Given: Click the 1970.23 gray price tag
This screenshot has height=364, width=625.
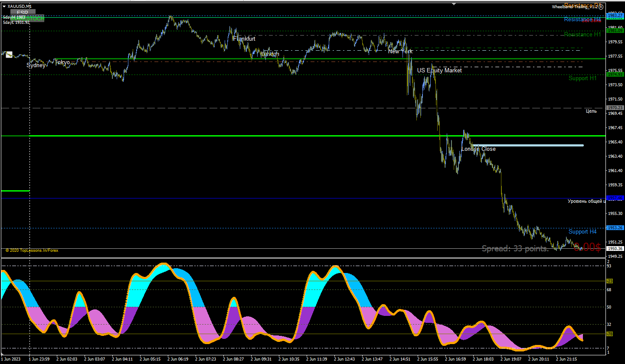Looking at the screenshot, I should (x=615, y=107).
